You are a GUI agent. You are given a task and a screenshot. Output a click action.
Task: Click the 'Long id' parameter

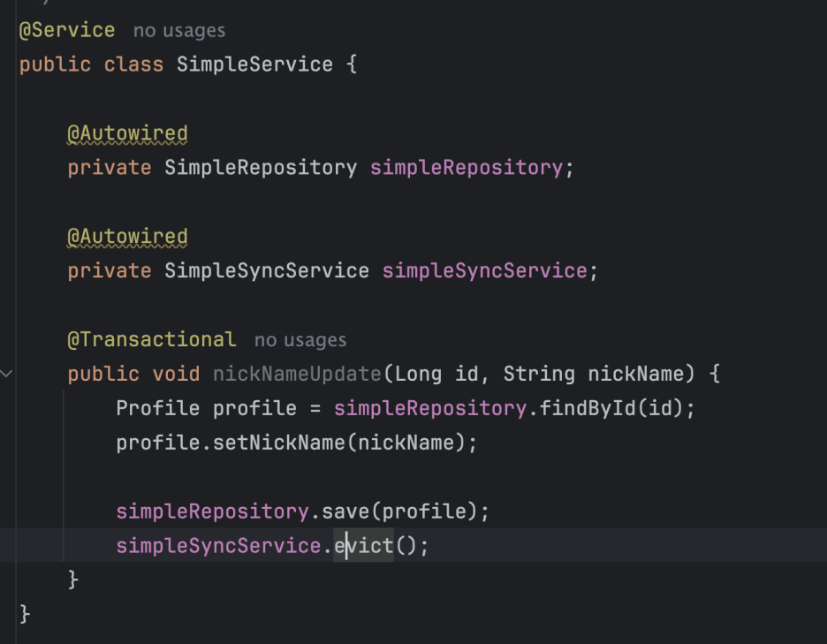[x=436, y=374]
